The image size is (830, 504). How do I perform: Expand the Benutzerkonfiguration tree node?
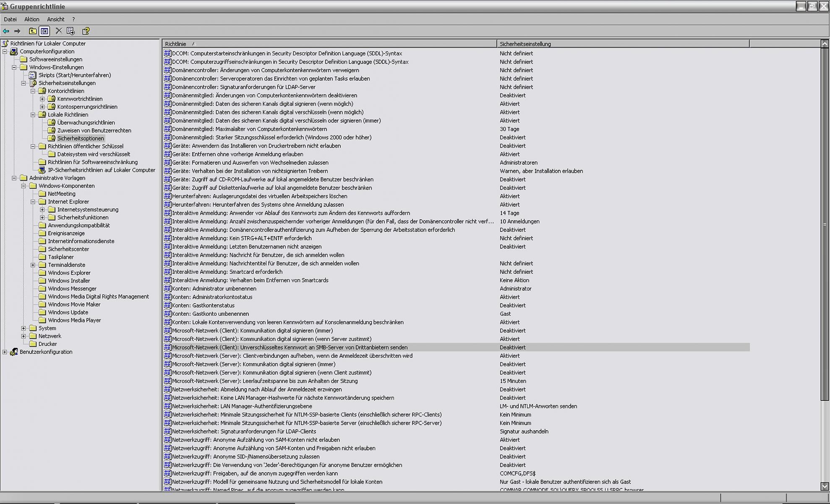(x=5, y=352)
